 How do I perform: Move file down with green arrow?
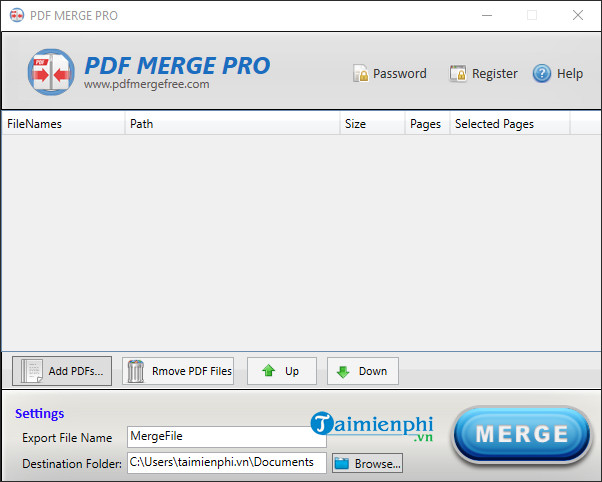[x=362, y=371]
